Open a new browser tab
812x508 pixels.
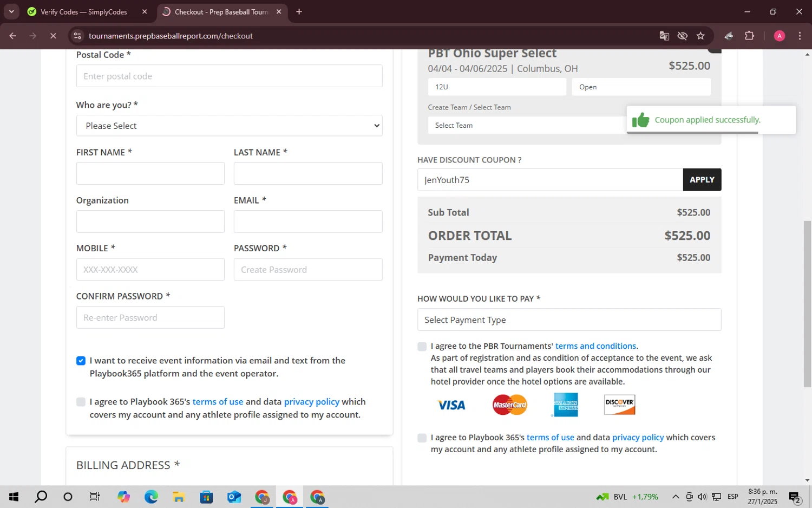(x=299, y=12)
